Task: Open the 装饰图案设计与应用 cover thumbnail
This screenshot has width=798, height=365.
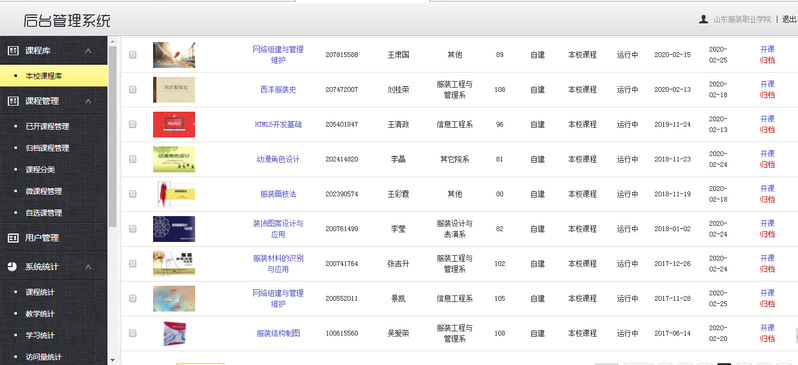Action: 174,229
